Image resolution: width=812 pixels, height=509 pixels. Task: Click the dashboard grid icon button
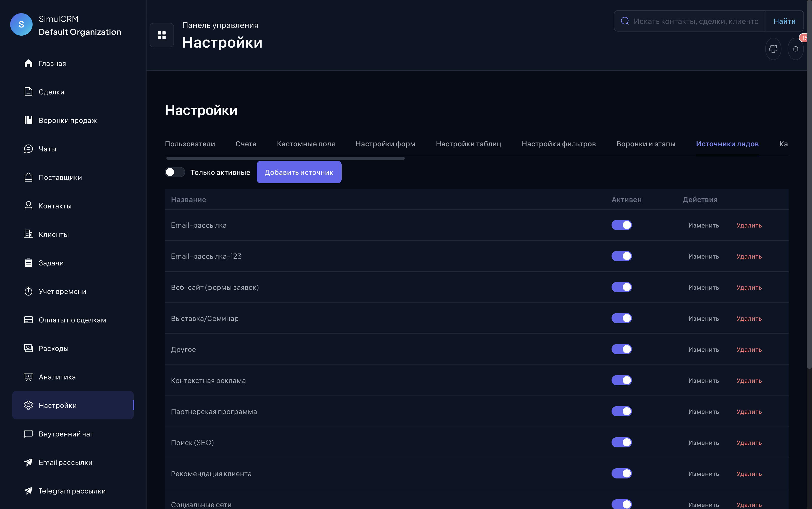point(162,35)
